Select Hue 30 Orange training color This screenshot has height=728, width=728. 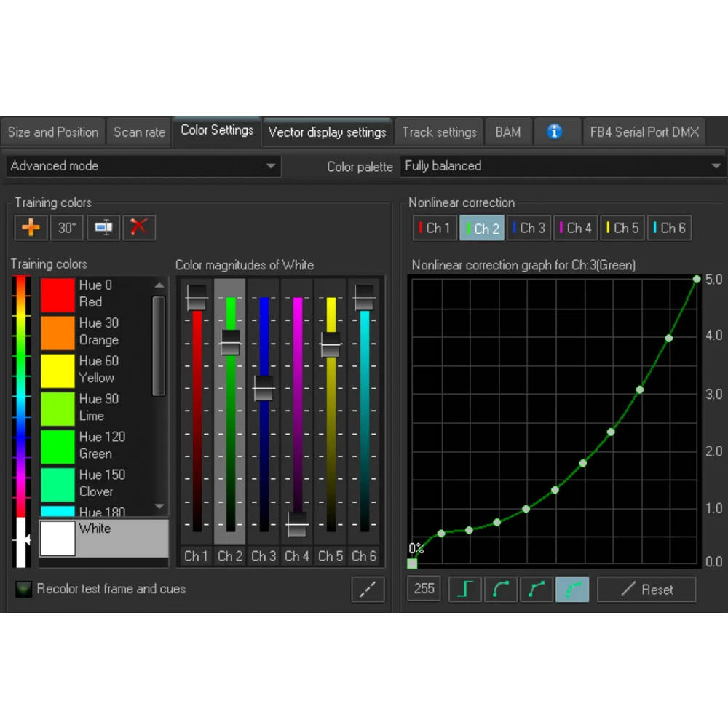[x=95, y=332]
